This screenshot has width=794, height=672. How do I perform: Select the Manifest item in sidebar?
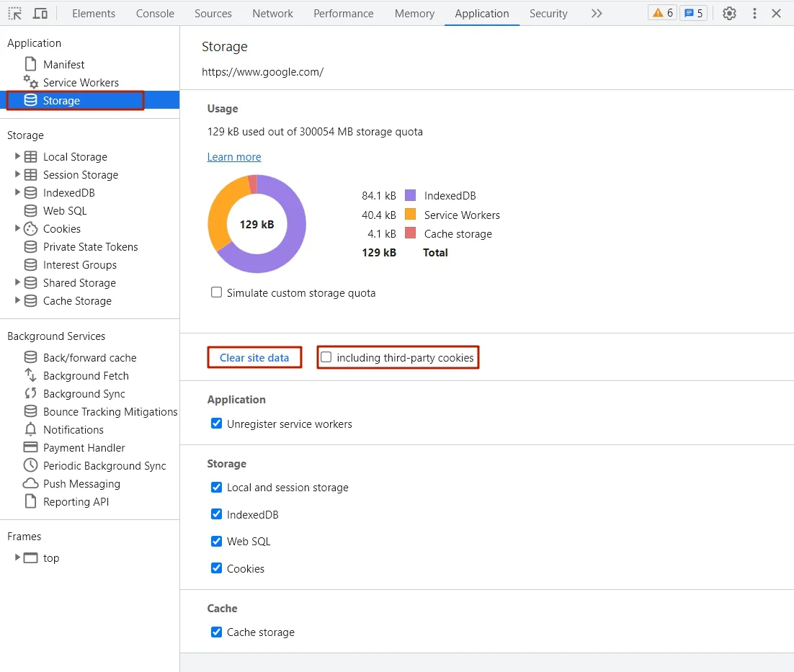(63, 65)
